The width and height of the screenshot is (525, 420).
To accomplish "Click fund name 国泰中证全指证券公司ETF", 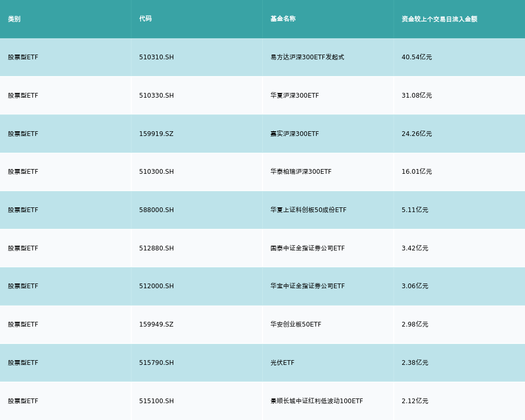I will click(x=308, y=248).
